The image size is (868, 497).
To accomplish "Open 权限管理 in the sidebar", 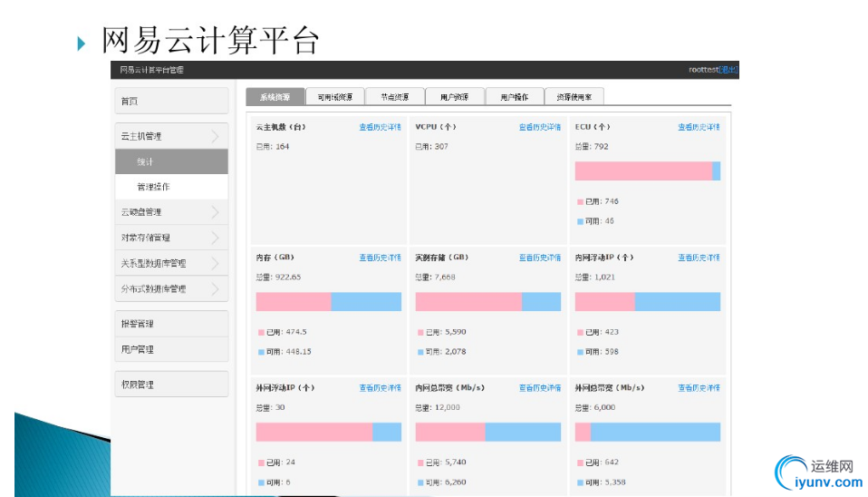I will (171, 384).
